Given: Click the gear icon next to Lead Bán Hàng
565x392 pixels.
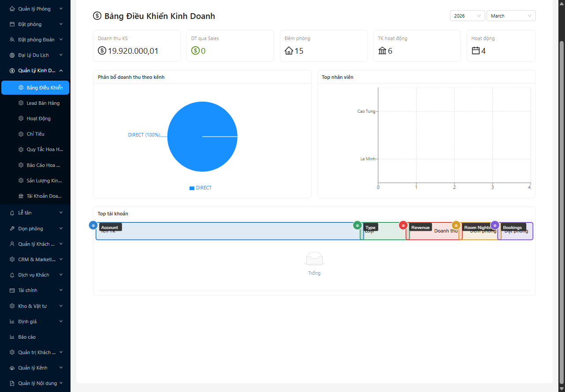Looking at the screenshot, I should 21,103.
